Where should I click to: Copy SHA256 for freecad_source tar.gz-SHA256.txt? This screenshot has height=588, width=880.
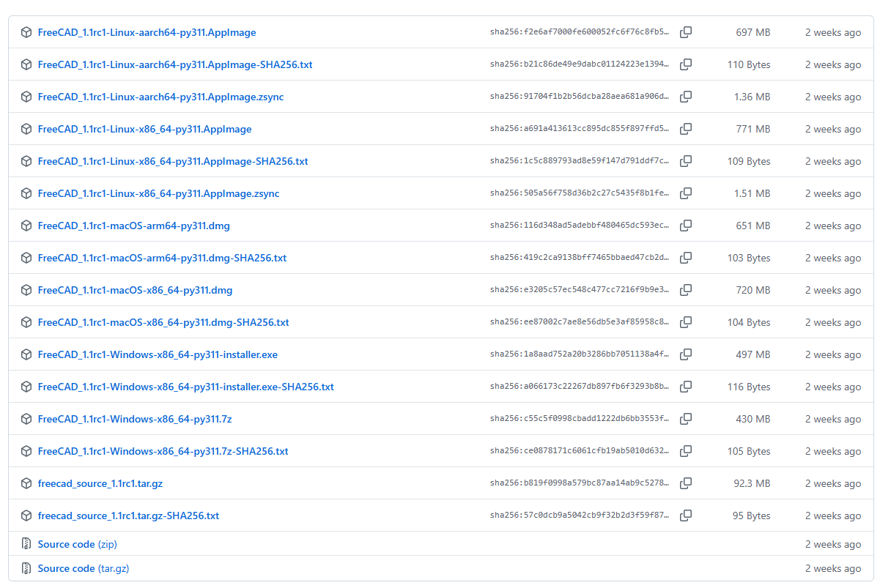point(686,516)
